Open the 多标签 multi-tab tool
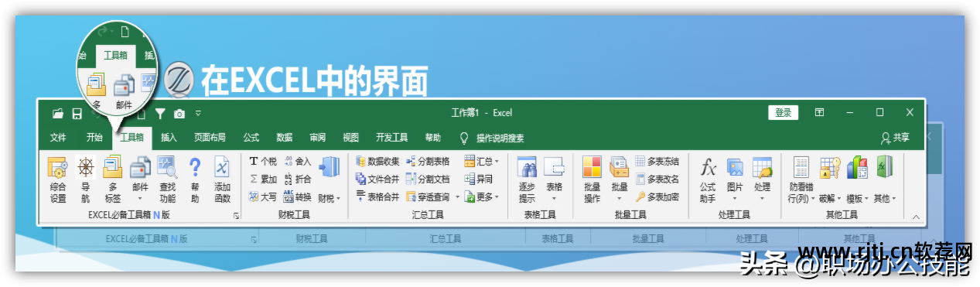This screenshot has height=287, width=980. [112, 179]
